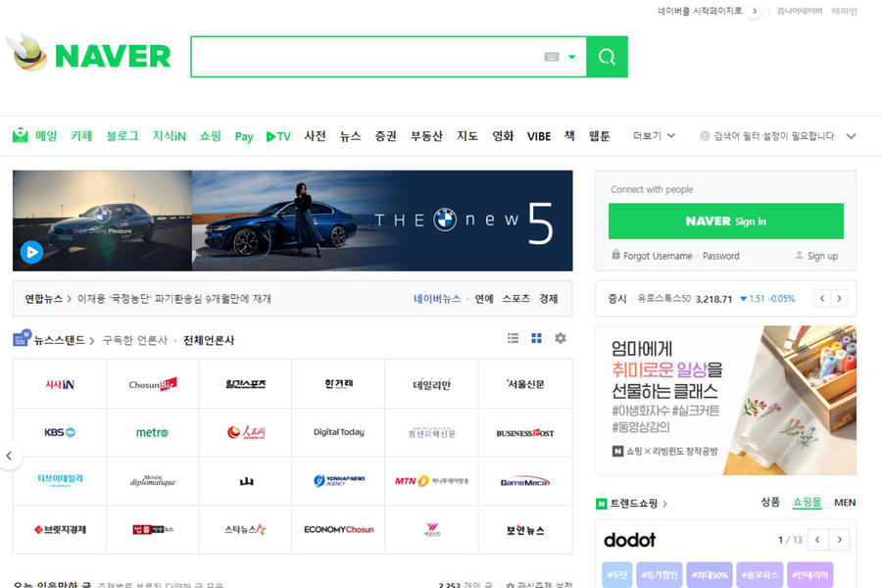Play the BMW ad video
This screenshot has width=882, height=588.
[31, 252]
